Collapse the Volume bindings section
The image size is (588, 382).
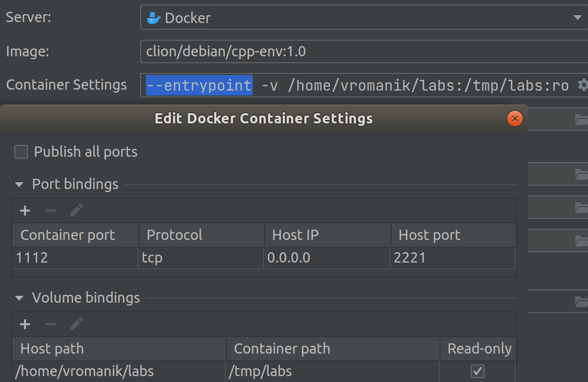(19, 298)
